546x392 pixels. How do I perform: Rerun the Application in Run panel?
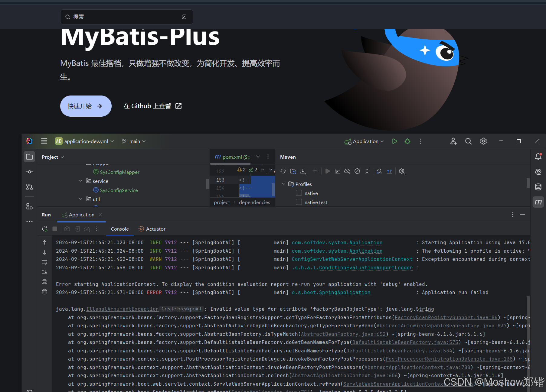click(44, 229)
